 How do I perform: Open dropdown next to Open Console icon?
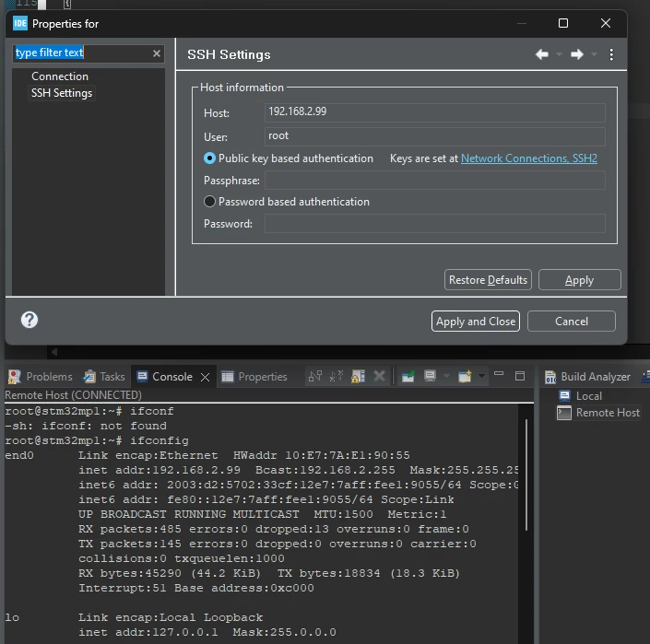click(481, 376)
